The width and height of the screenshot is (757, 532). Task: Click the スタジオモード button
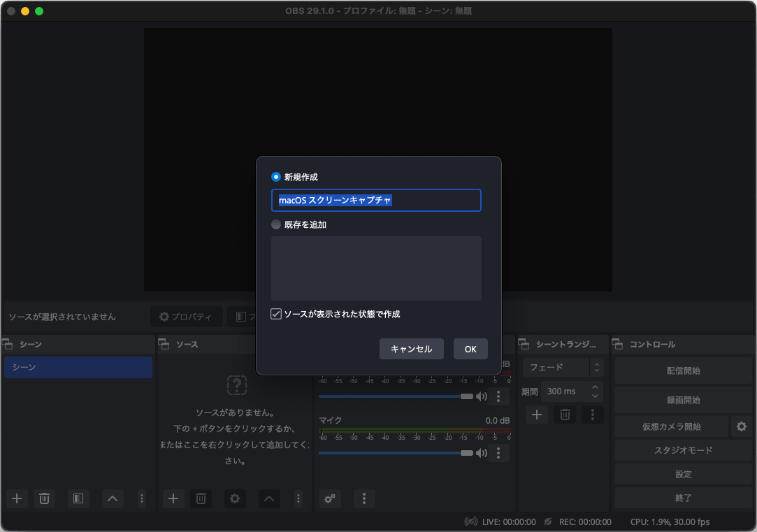click(x=683, y=450)
